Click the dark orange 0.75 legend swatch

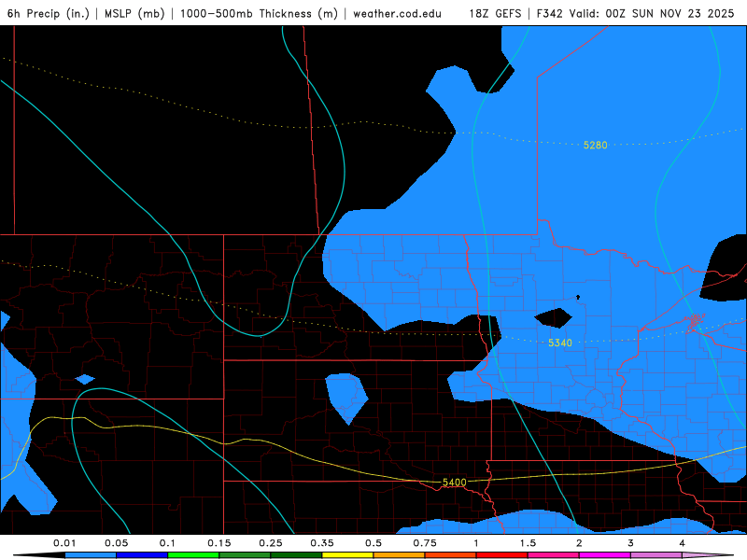[x=451, y=555]
